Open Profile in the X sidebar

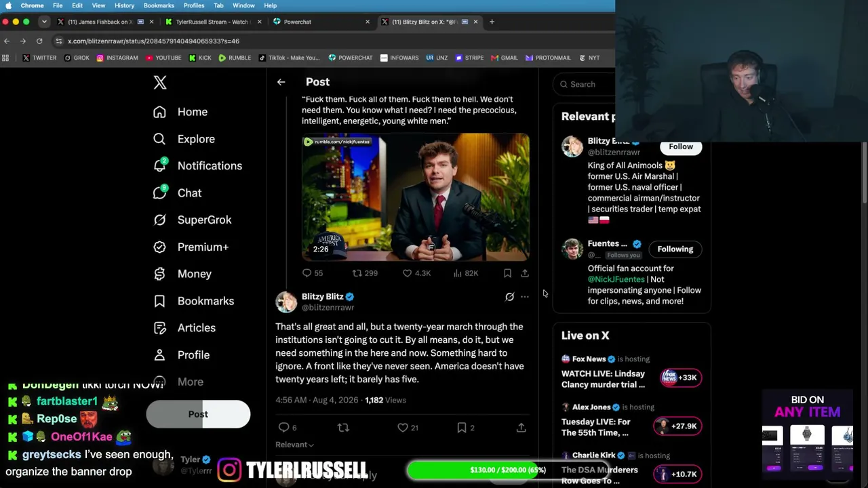181,355
